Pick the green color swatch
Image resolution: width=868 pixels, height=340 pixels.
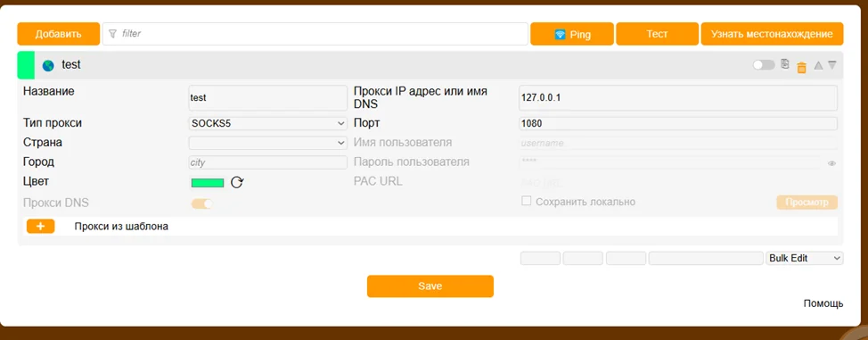(208, 182)
